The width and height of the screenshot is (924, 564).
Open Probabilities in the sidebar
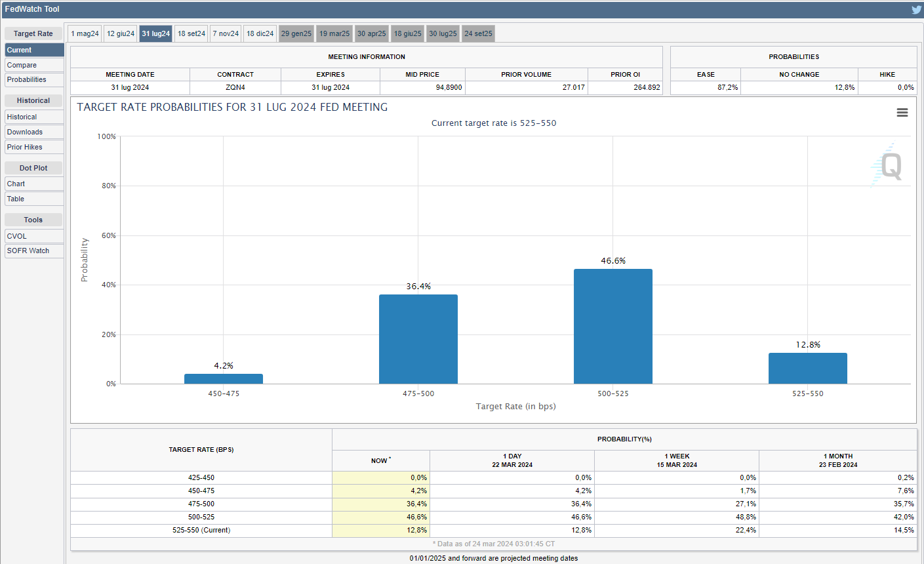[x=34, y=80]
